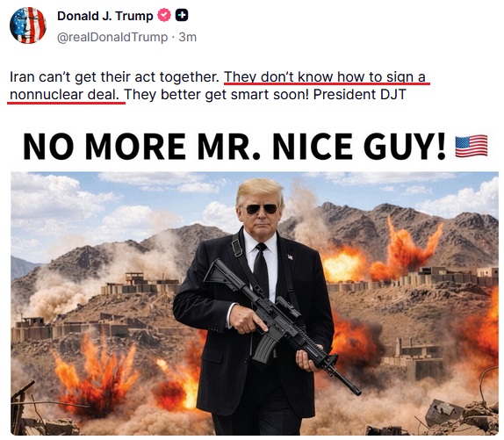This screenshot has height=440, width=504.
Task: Click the "They better get smart soon!" sentence
Action: click(x=216, y=95)
